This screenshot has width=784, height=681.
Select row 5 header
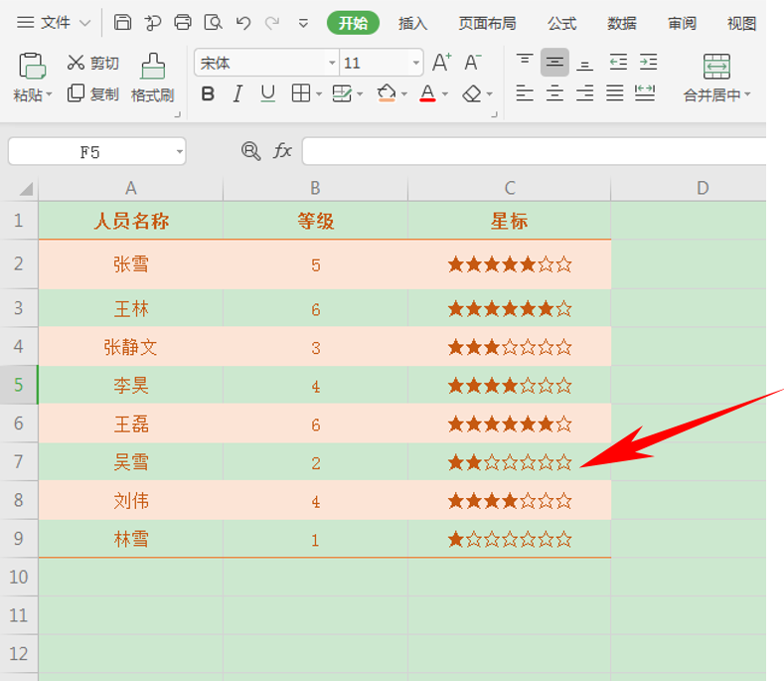(19, 385)
